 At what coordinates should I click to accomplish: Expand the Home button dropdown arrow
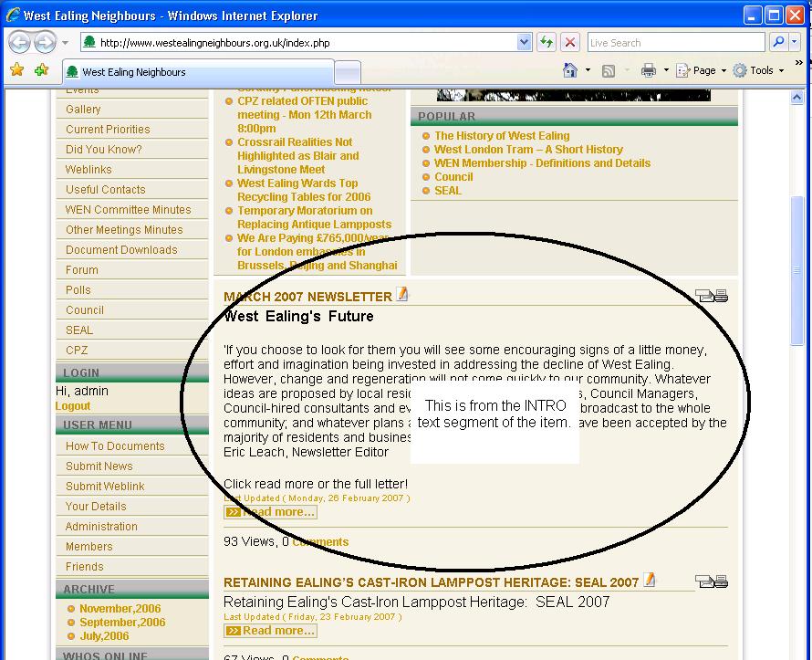pyautogui.click(x=588, y=70)
